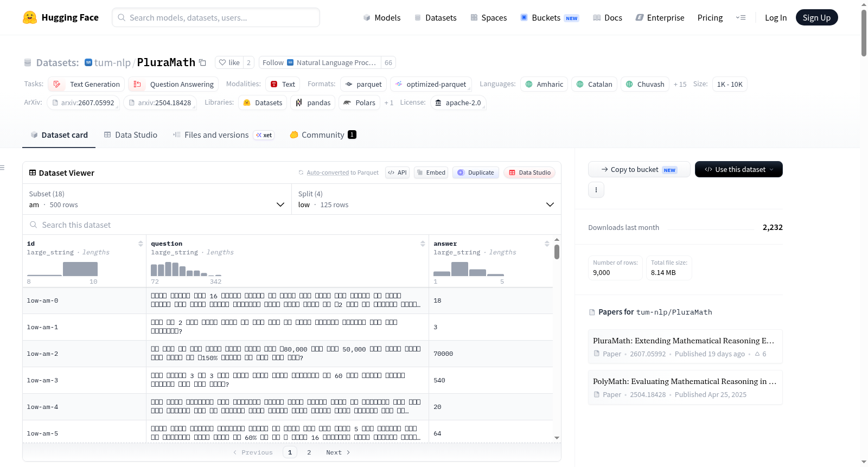
Task: Click the Sign Up button
Action: point(816,17)
